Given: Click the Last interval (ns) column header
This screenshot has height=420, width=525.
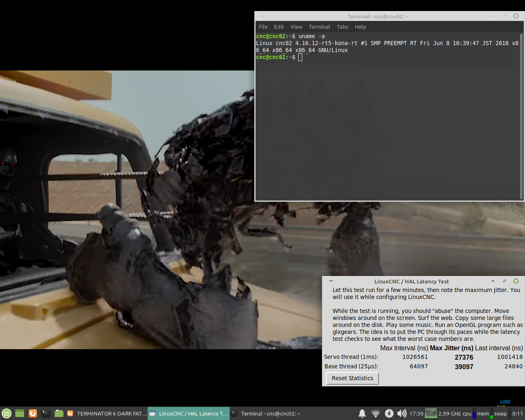Looking at the screenshot, I should pos(499,348).
